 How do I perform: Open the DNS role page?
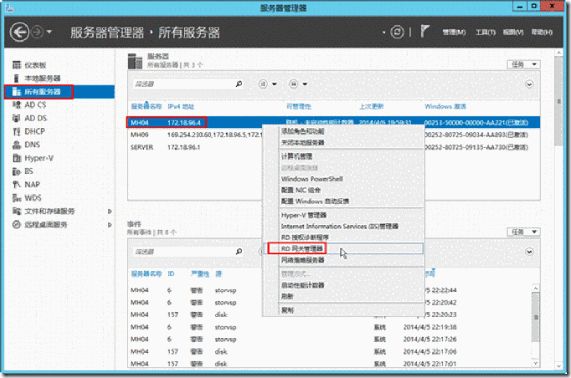pos(32,145)
